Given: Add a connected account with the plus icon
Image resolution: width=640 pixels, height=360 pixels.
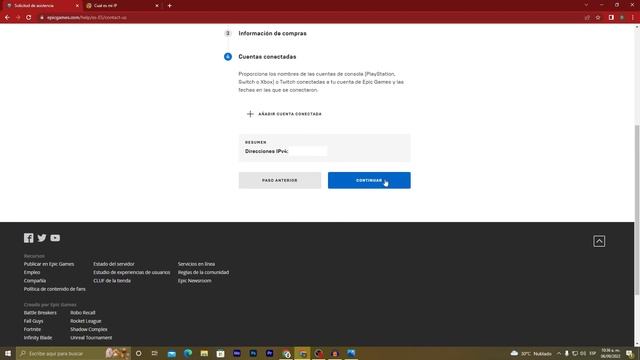Looking at the screenshot, I should [x=250, y=114].
